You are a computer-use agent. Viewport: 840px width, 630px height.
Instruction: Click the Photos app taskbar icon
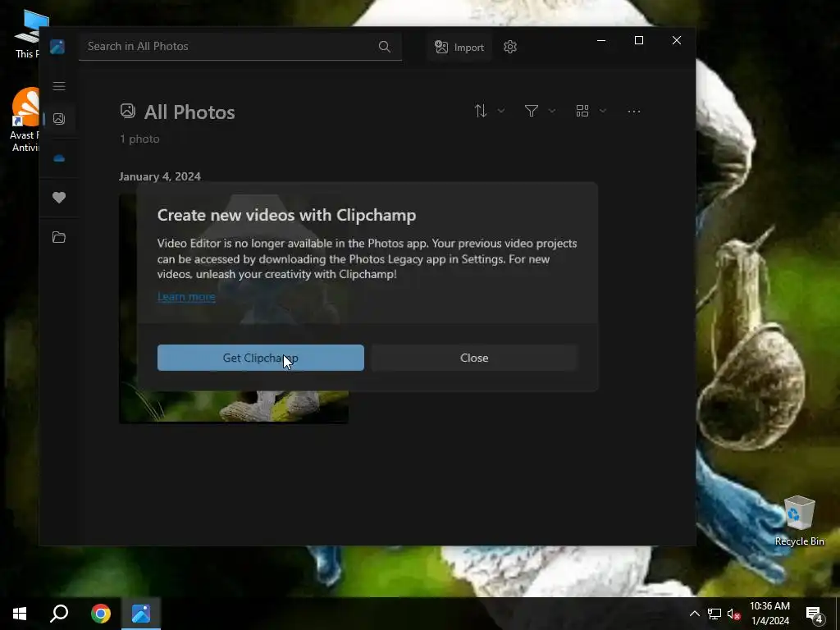click(x=141, y=614)
